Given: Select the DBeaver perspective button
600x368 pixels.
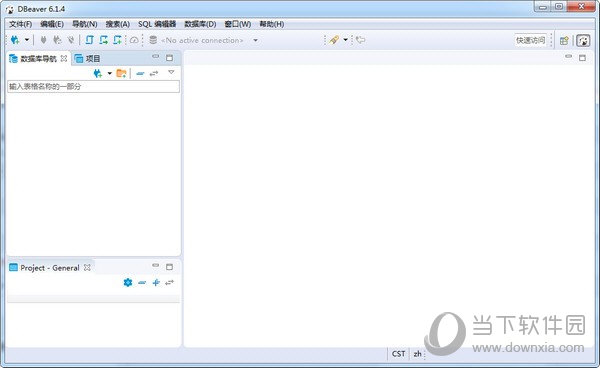Looking at the screenshot, I should pos(583,41).
